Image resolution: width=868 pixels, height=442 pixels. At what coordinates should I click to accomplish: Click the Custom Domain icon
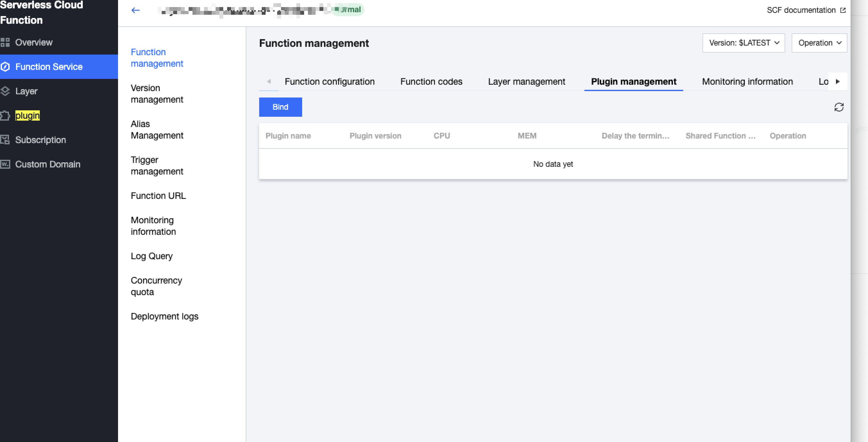5,164
